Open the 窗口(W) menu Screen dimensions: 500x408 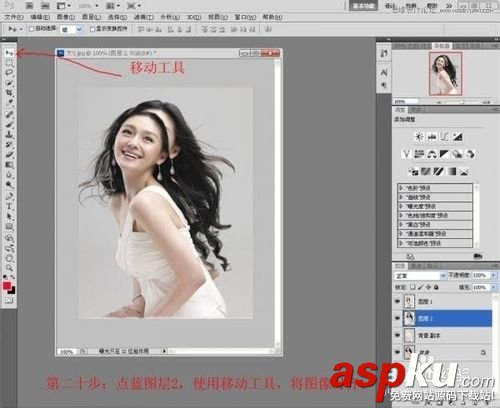point(245,17)
